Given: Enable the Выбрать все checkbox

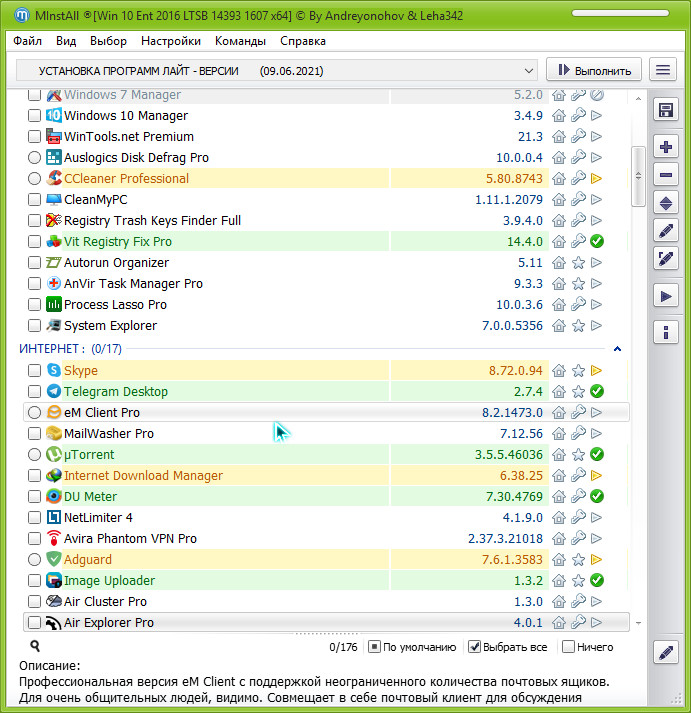Looking at the screenshot, I should pos(475,647).
